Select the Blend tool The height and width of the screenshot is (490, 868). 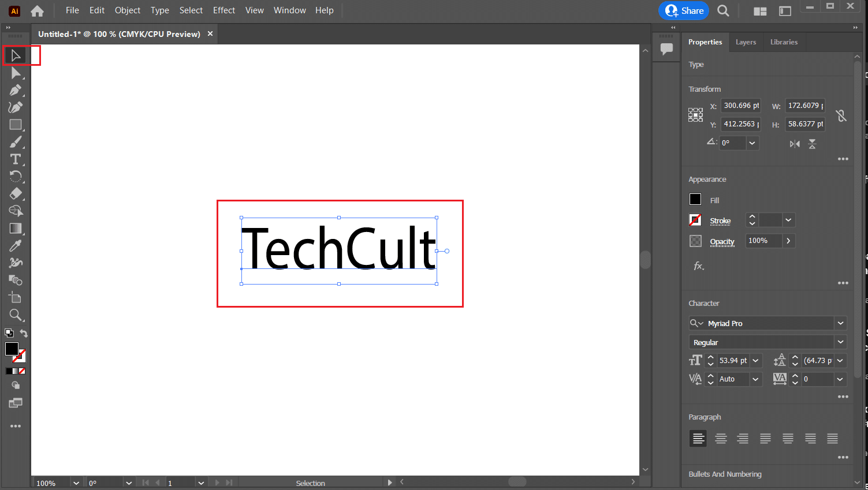[16, 280]
